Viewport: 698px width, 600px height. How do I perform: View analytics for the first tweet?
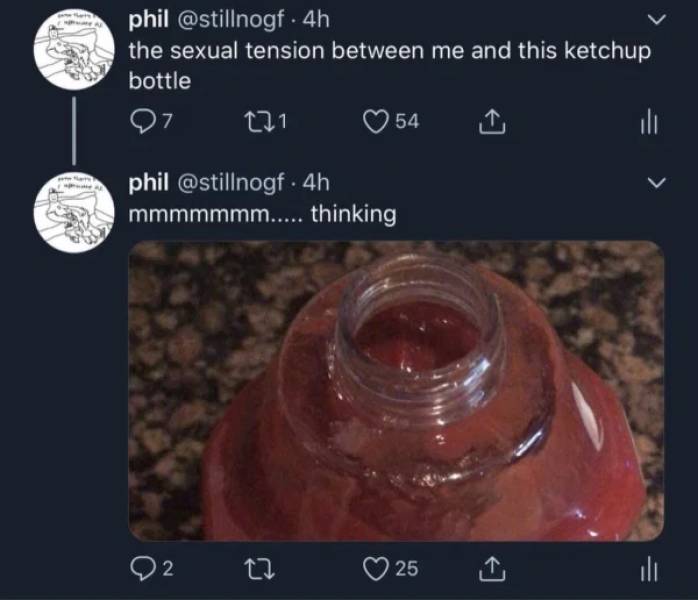click(x=647, y=122)
